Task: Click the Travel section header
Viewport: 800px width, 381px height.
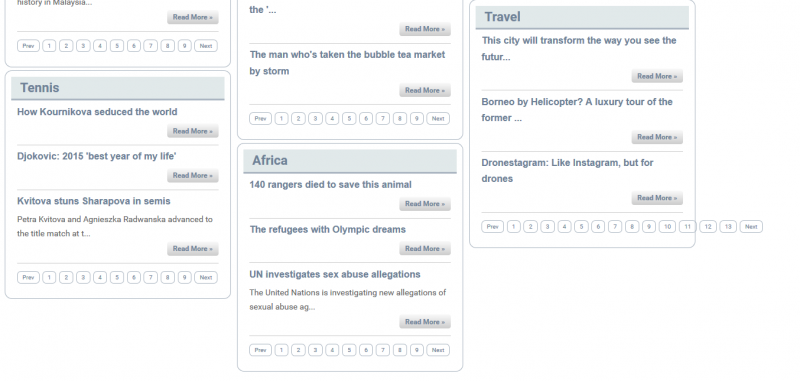Action: (x=582, y=17)
